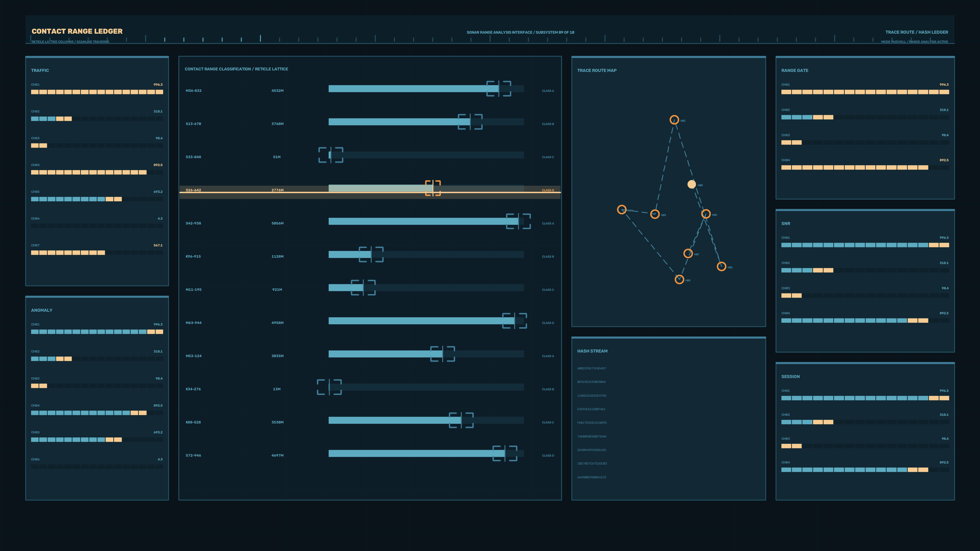
Task: Click the CH04 segment meter in the Session panel
Action: click(865, 470)
